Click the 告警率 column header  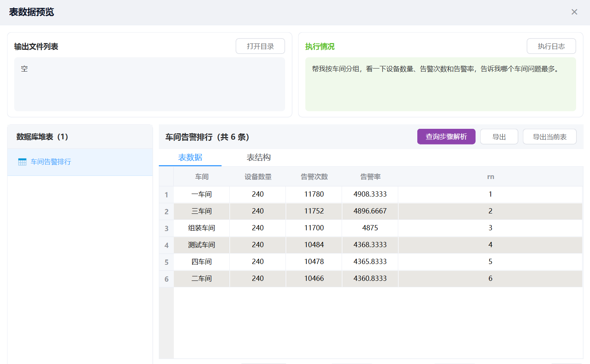[x=370, y=177]
